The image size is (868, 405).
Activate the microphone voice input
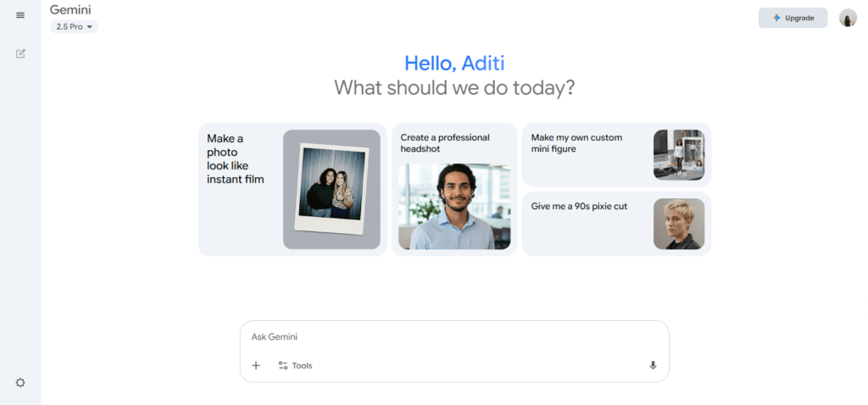point(653,365)
